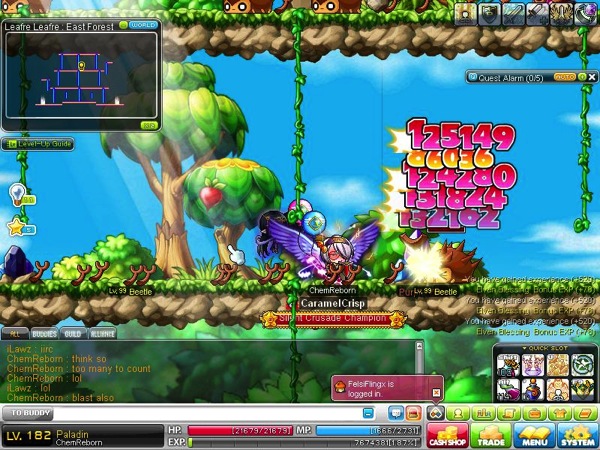Click the blue MP bar
The image size is (600, 450).
(x=368, y=430)
